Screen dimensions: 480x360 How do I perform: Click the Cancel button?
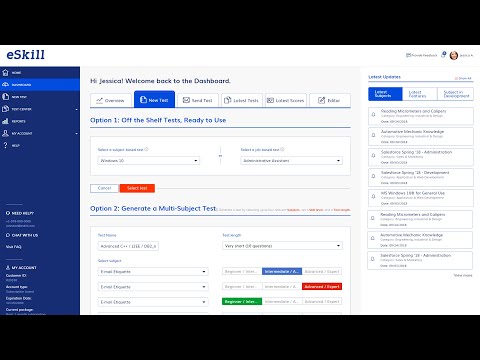[104, 188]
